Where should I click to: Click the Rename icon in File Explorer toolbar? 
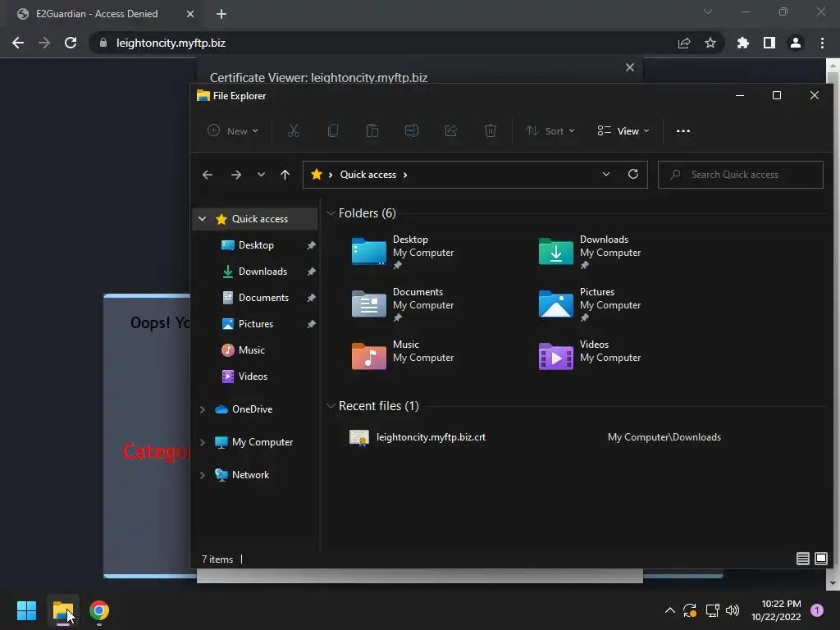pyautogui.click(x=412, y=130)
